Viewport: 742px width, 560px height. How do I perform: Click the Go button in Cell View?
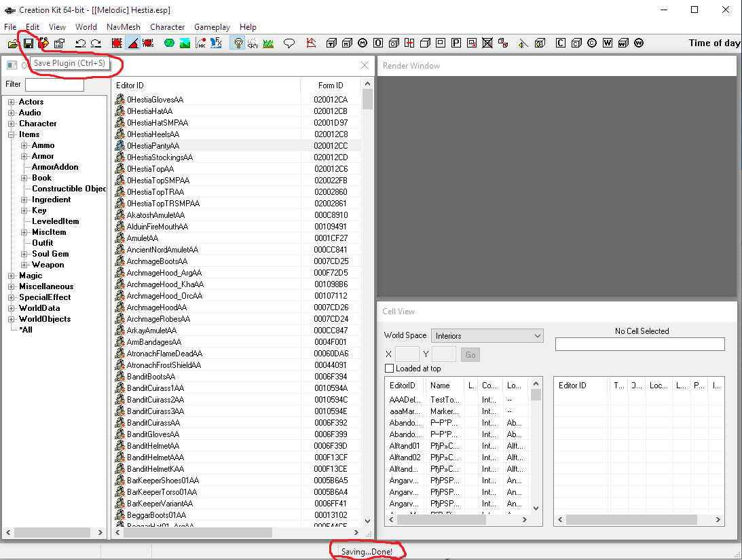(x=470, y=354)
